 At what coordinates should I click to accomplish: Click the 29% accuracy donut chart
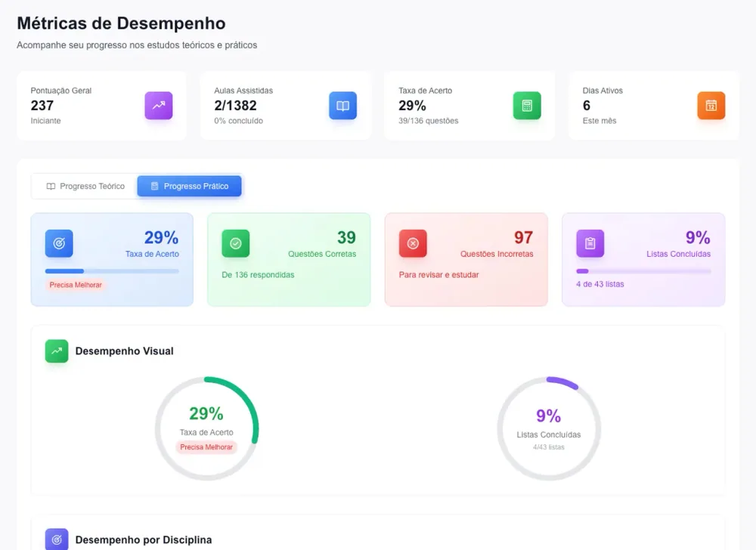click(206, 428)
